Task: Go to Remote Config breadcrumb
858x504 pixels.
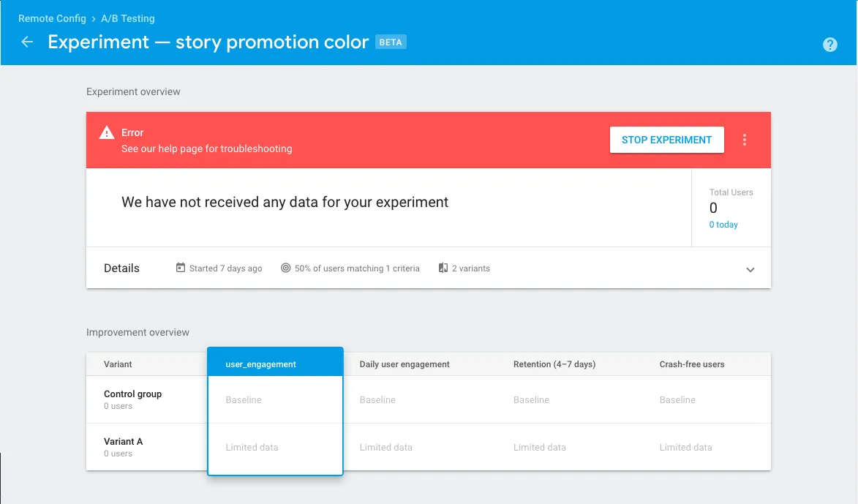Action: click(52, 18)
